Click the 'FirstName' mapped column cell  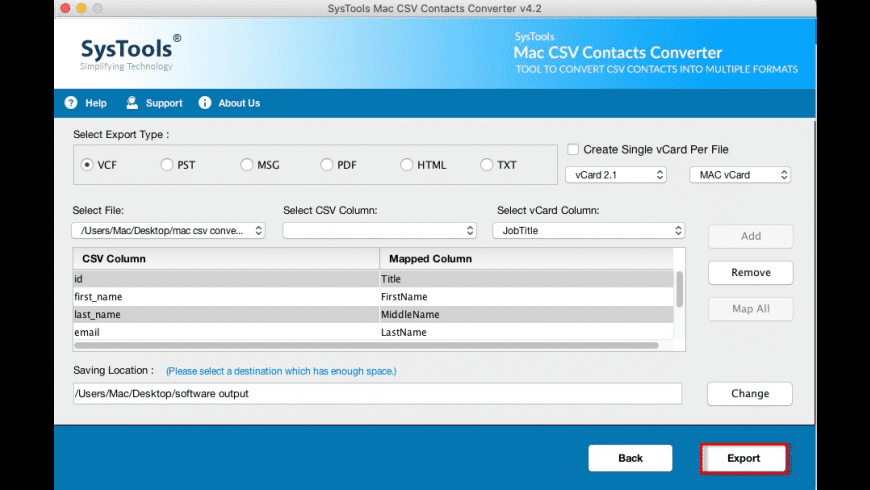[527, 296]
